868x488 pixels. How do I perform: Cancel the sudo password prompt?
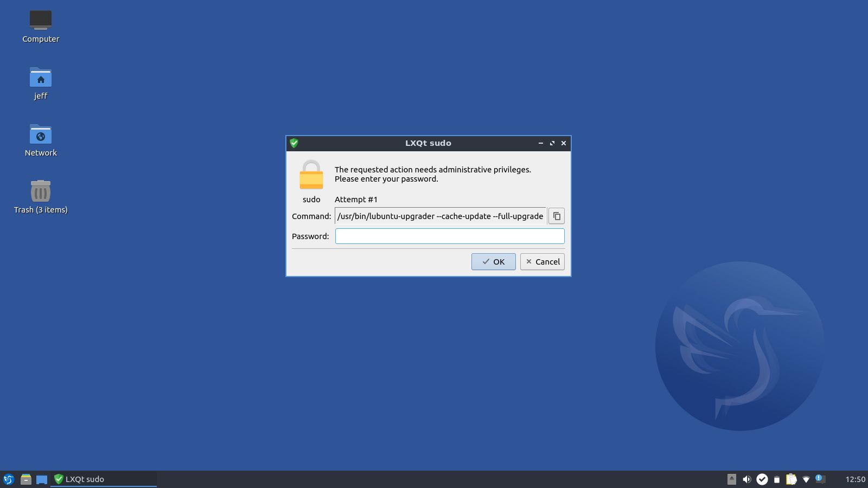[542, 261]
